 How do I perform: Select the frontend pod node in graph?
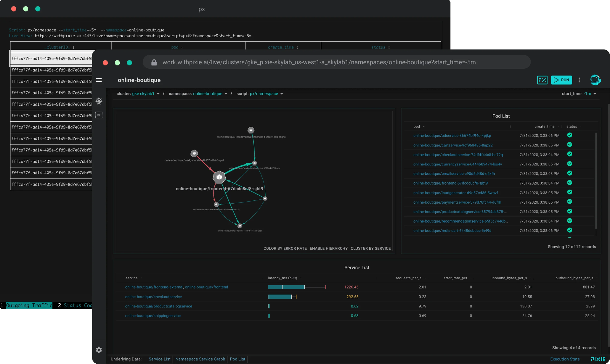219,177
